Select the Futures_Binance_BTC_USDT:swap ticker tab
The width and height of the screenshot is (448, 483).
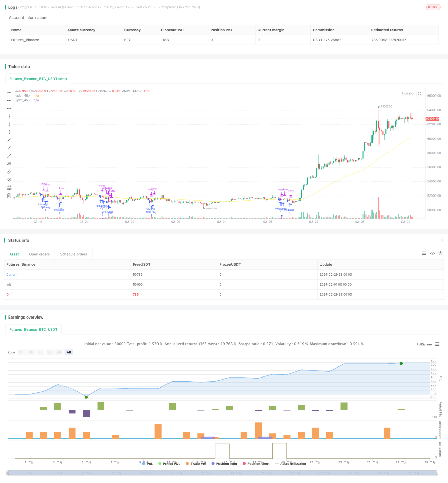[38, 79]
